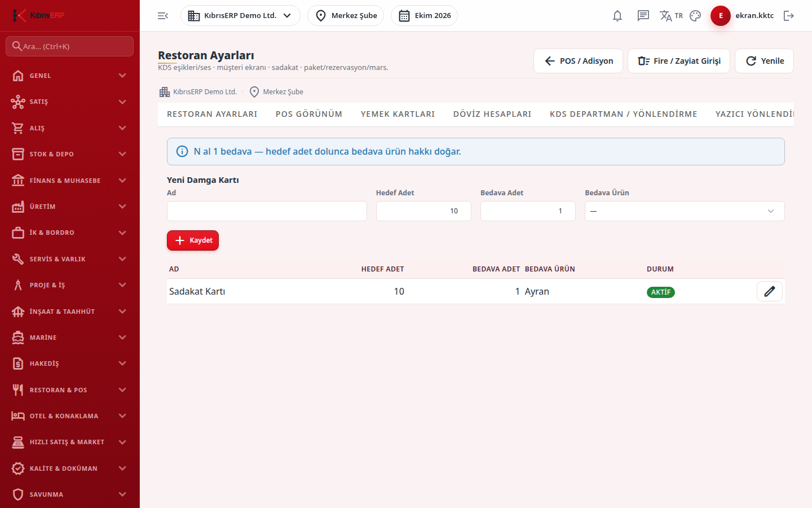
Task: Expand the Servis & Varlık section
Action: [70, 259]
